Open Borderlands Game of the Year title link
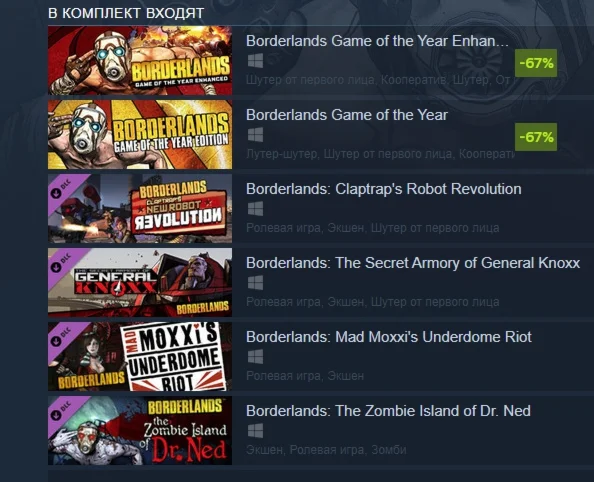Screen dimensions: 594x482 coord(347,115)
